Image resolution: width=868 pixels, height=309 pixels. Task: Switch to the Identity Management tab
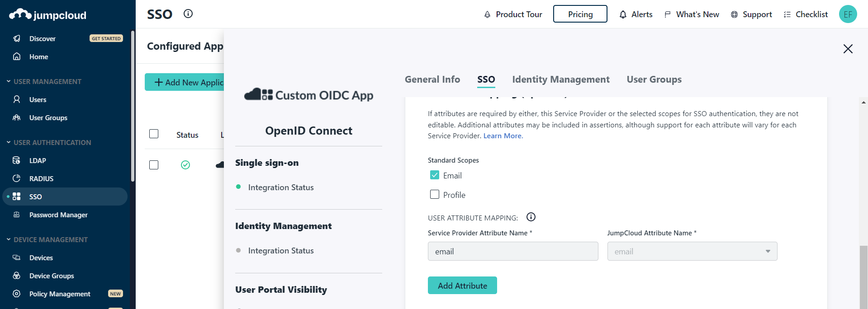(x=560, y=80)
